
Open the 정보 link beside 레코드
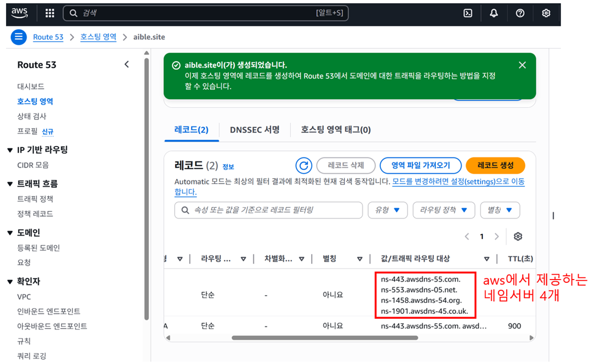tap(228, 167)
